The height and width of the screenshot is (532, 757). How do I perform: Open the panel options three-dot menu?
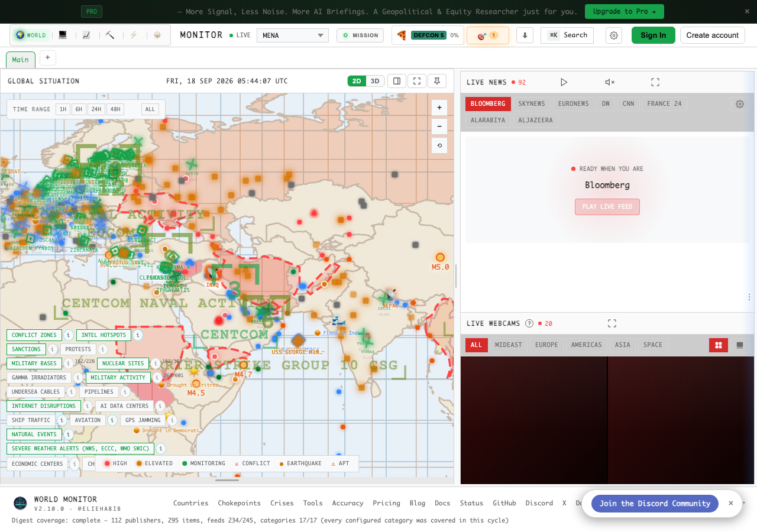(749, 297)
